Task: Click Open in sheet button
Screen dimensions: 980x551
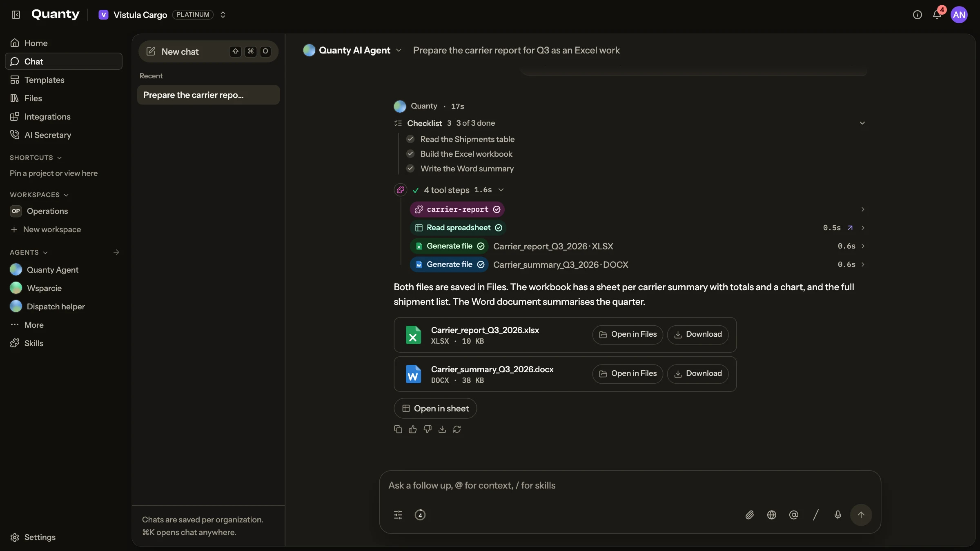Action: tap(435, 408)
